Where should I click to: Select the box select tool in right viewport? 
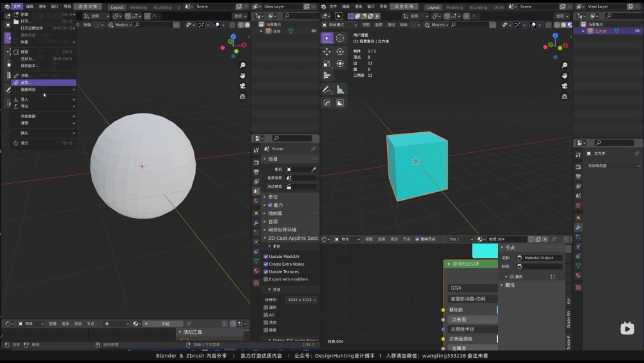pyautogui.click(x=327, y=38)
